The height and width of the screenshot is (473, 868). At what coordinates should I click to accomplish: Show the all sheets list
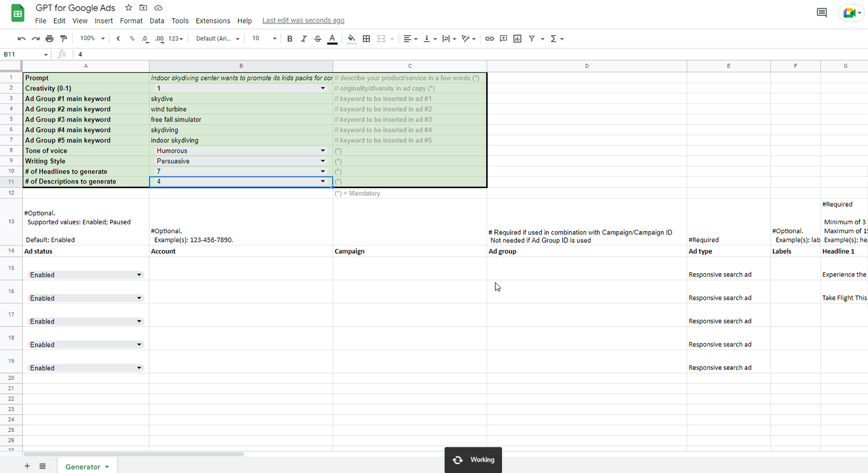(43, 466)
